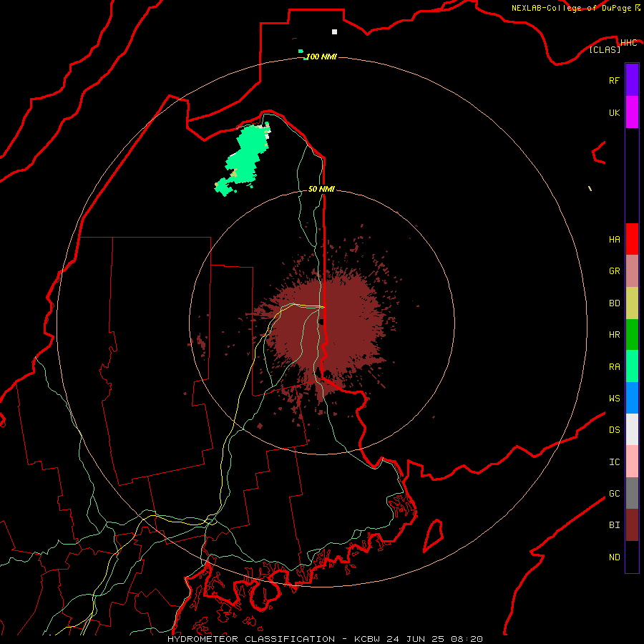Click the RA legend label
Viewport: 644px width, 644px height.
point(614,367)
